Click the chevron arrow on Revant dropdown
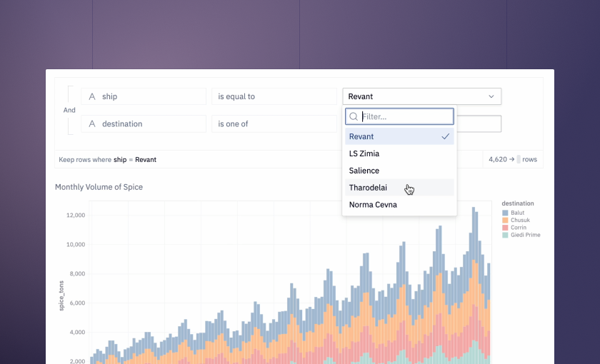This screenshot has width=600, height=364. 491,96
